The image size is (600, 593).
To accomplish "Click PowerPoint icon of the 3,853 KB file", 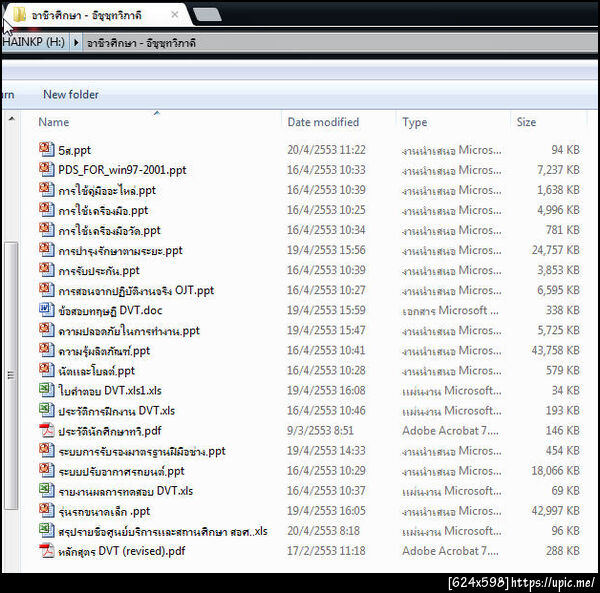I will 47,269.
